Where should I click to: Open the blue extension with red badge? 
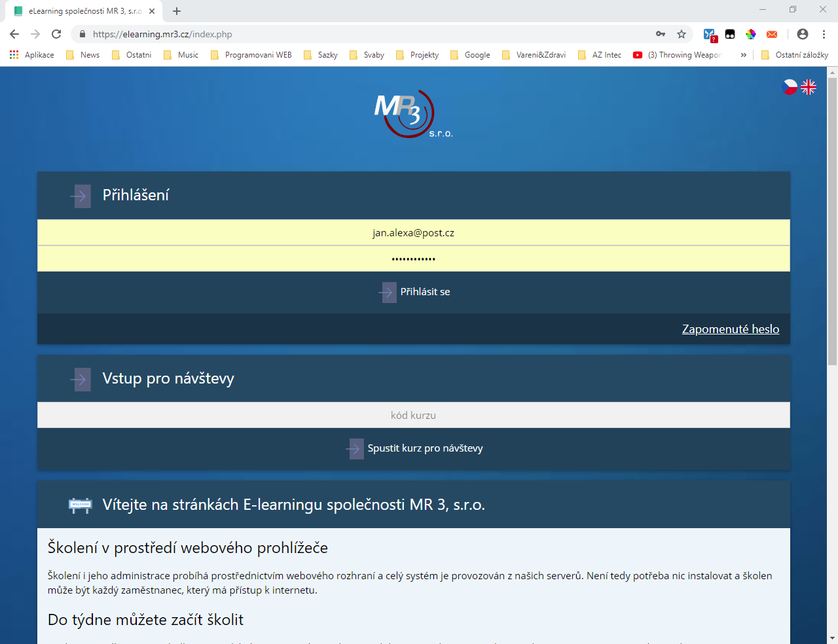[x=710, y=35]
